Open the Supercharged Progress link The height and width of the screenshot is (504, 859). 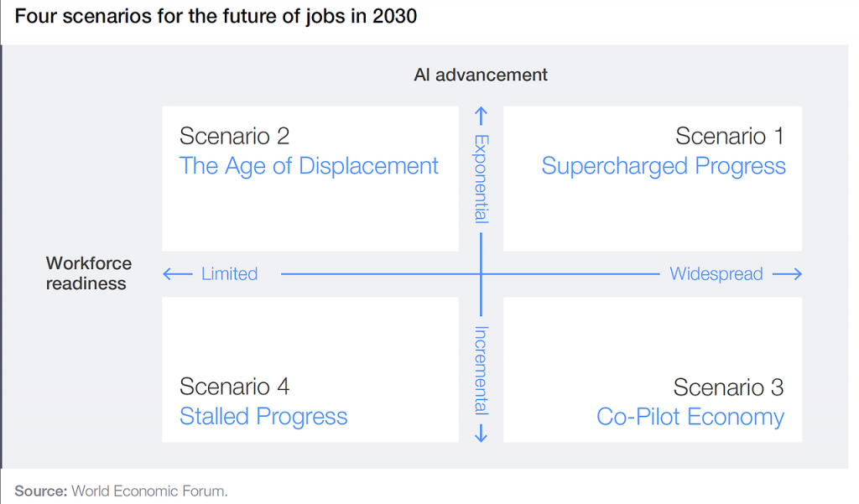pyautogui.click(x=664, y=166)
